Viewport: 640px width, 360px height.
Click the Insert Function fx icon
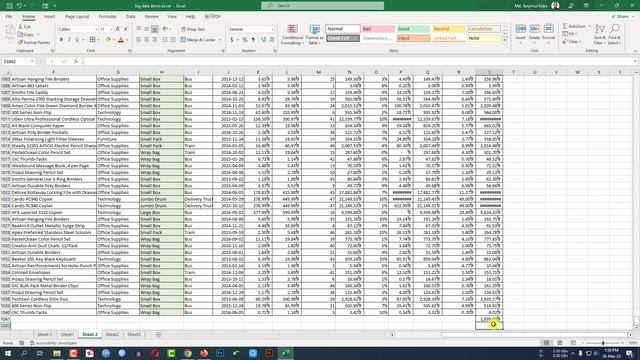coord(76,61)
